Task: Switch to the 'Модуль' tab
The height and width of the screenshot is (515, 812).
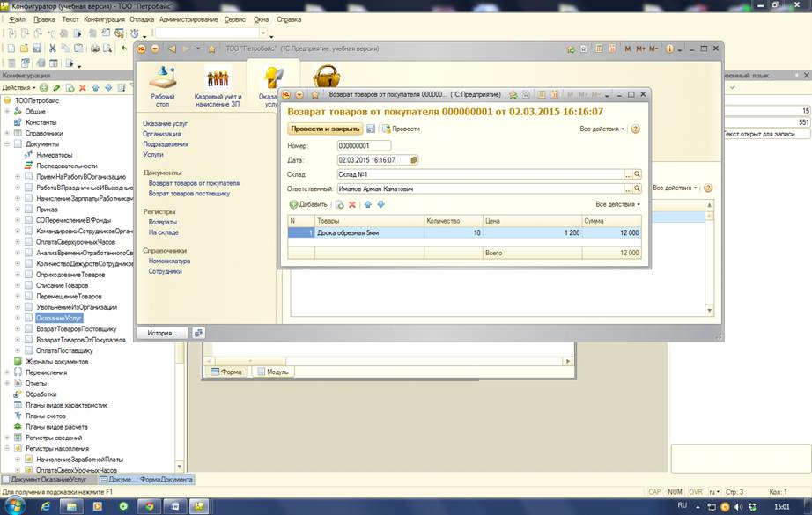Action: coord(273,372)
